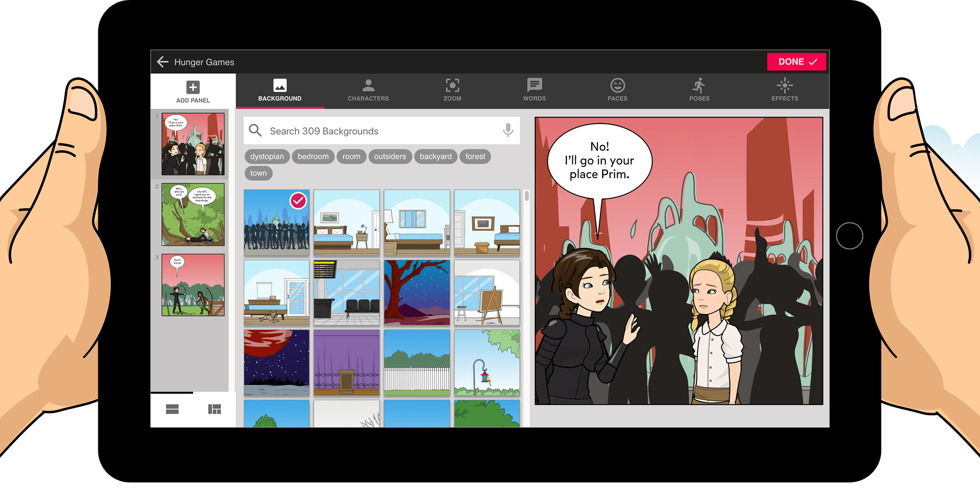Switch to grid comic layout icon
The width and height of the screenshot is (980, 493).
(214, 409)
